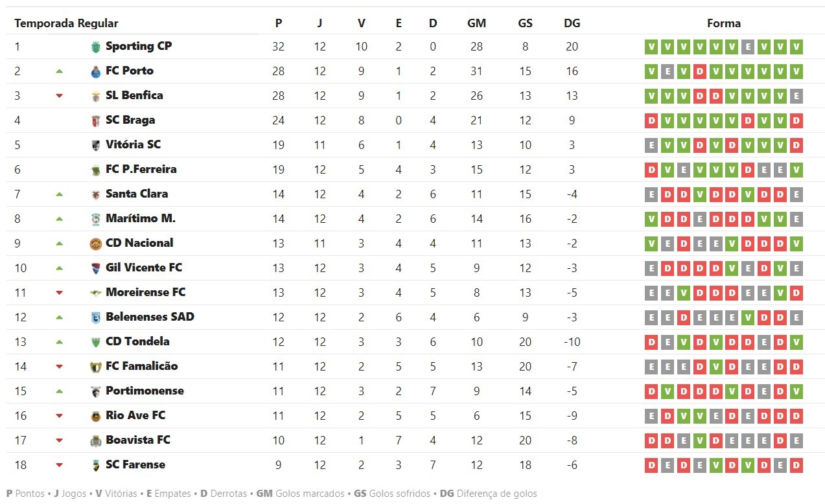Click the FC Porto crest icon
The width and height of the screenshot is (825, 504).
click(96, 71)
